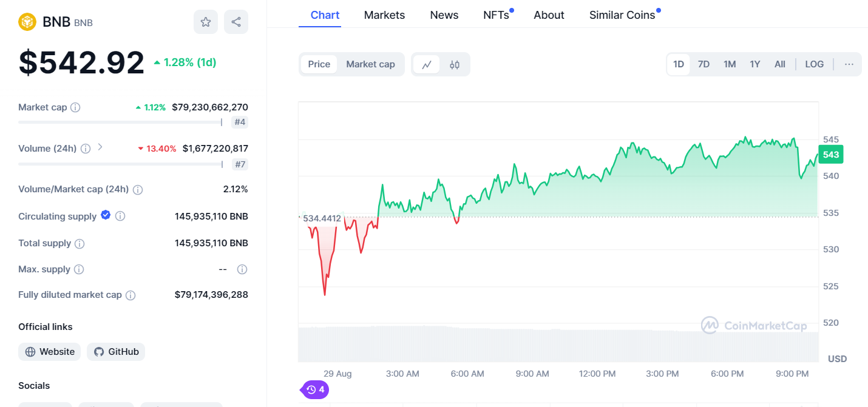Click the $79,174,396,288 fully diluted value

(211, 295)
